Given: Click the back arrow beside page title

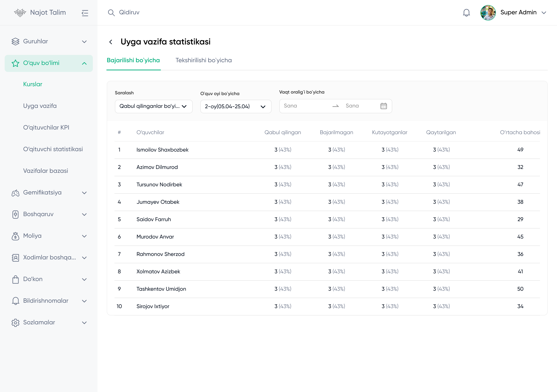Looking at the screenshot, I should [111, 42].
